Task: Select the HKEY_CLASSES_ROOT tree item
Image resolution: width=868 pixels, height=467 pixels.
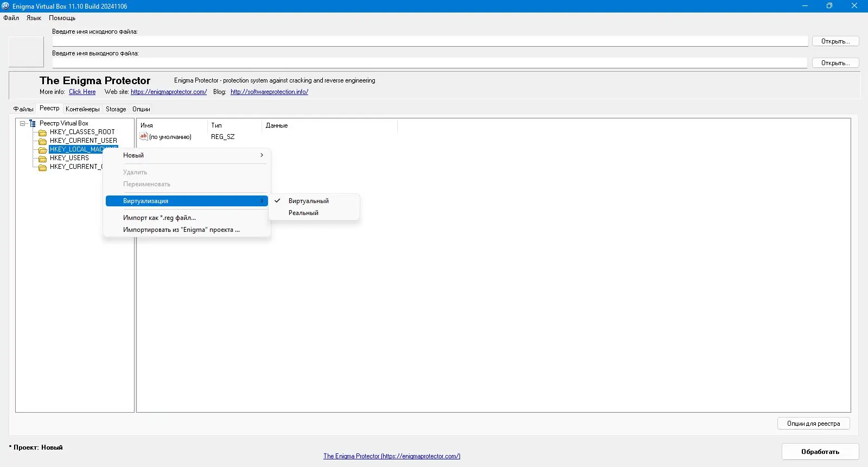Action: [x=82, y=132]
